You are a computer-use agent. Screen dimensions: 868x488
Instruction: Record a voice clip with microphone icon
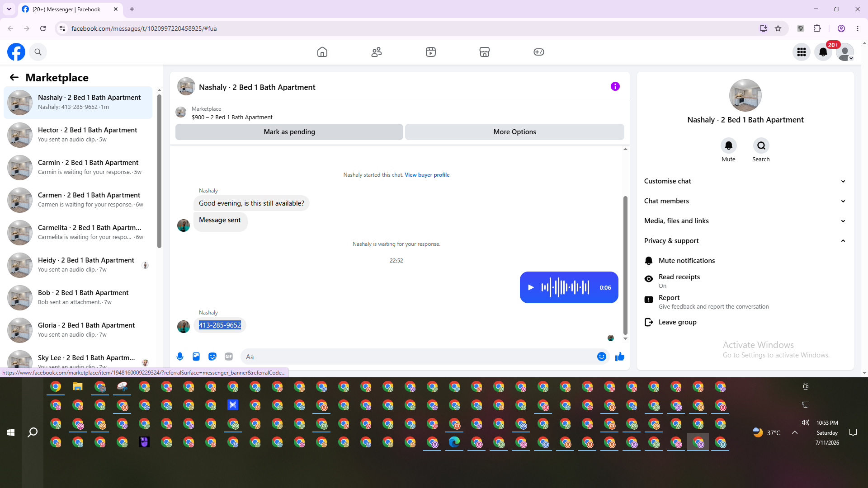point(180,357)
